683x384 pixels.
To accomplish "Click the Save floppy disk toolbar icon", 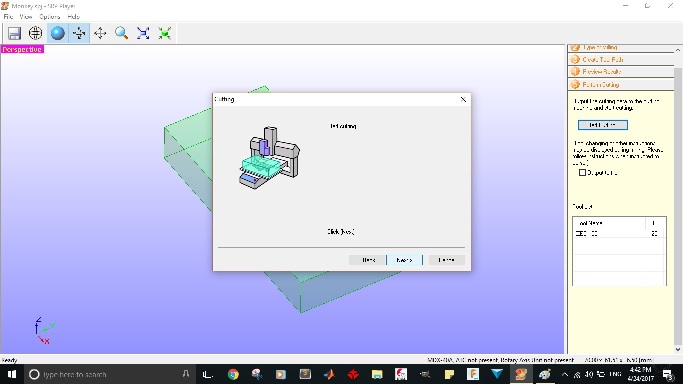I will pyautogui.click(x=14, y=33).
